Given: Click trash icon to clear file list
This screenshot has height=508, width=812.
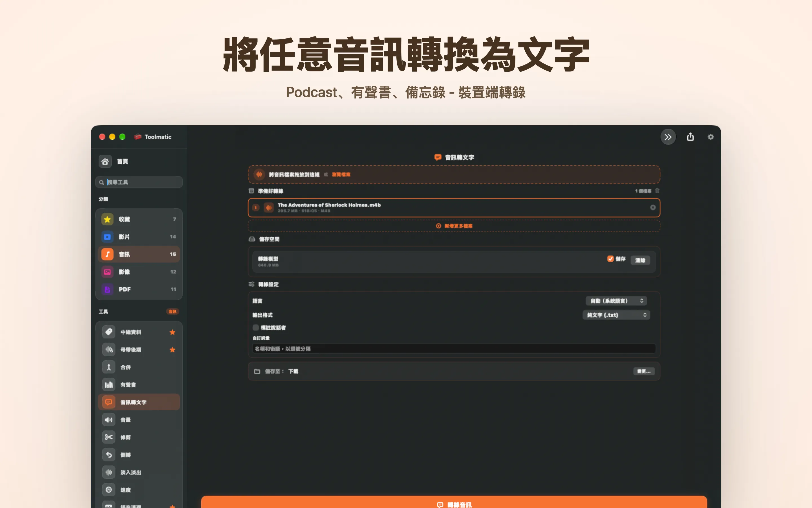Looking at the screenshot, I should (657, 191).
